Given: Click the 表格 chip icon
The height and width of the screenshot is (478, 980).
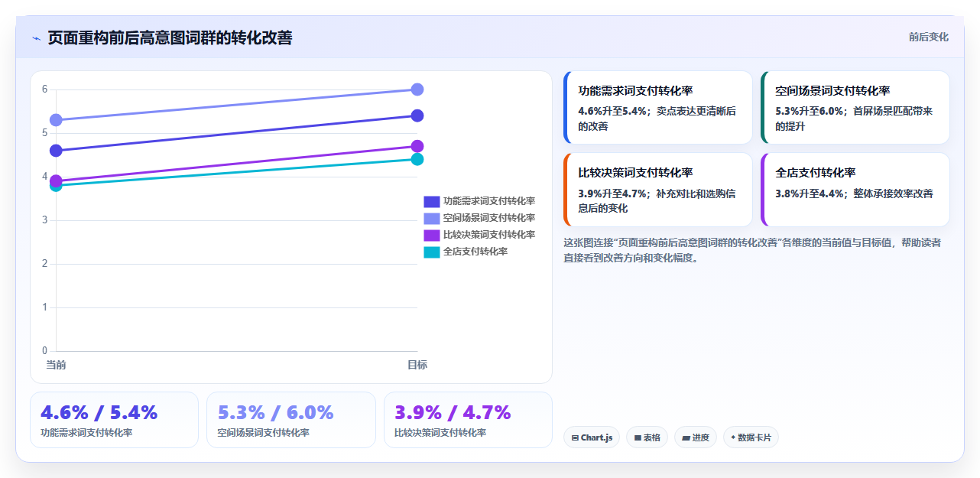Looking at the screenshot, I should coord(638,438).
